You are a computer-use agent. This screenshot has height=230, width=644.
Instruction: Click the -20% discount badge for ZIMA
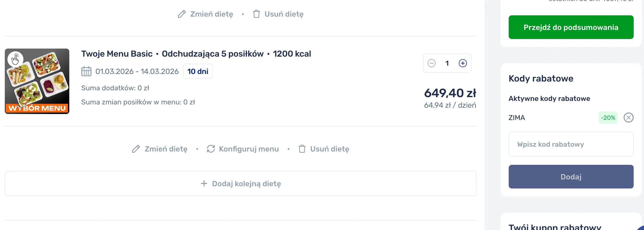tap(608, 117)
